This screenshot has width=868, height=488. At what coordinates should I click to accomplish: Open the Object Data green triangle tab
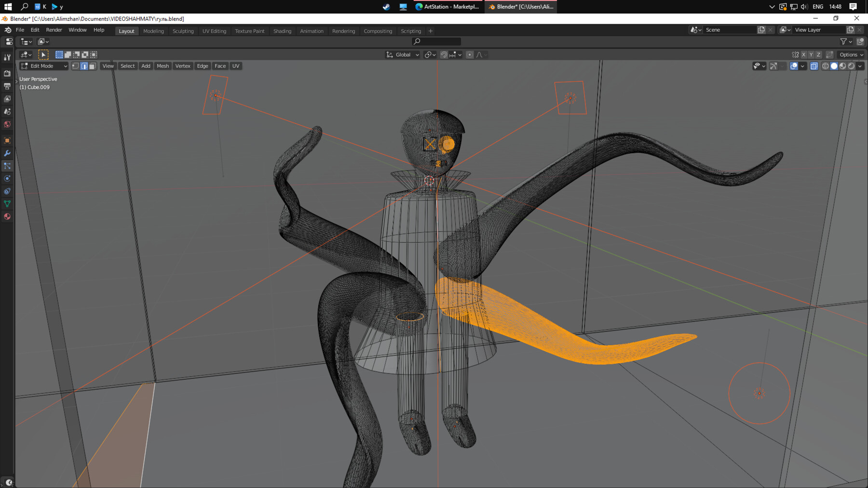tap(7, 204)
